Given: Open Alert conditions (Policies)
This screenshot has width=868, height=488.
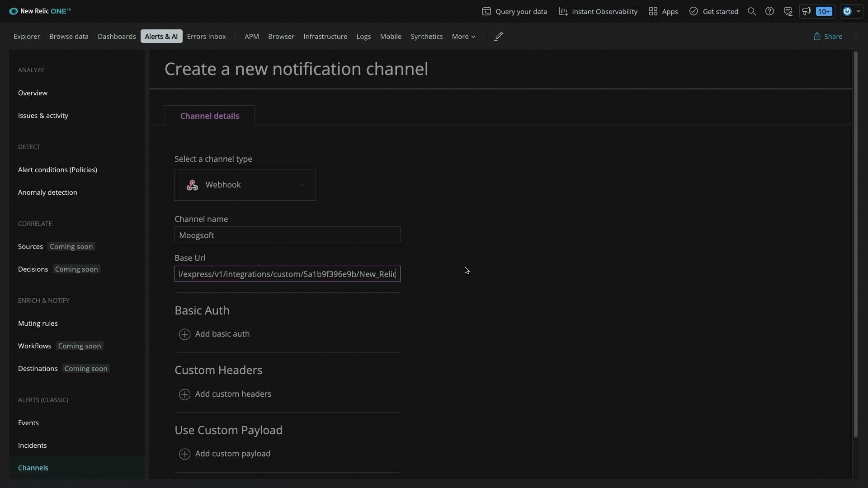Looking at the screenshot, I should click(x=57, y=169).
